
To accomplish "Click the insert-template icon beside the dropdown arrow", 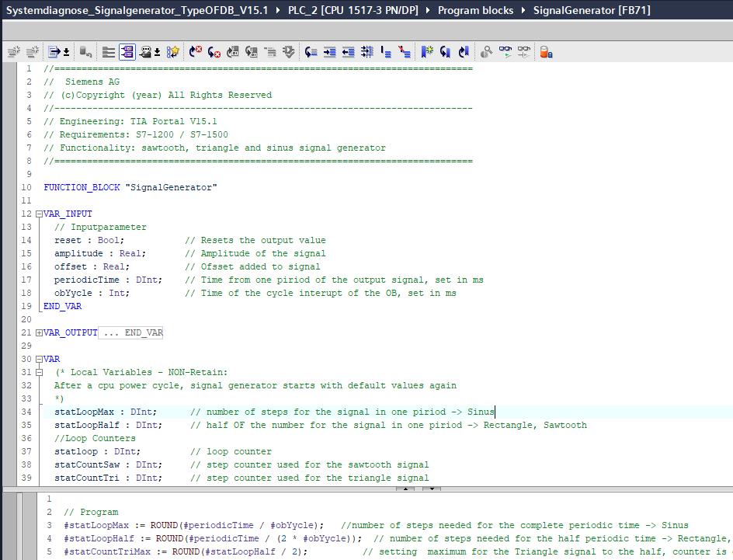I will pos(54,52).
